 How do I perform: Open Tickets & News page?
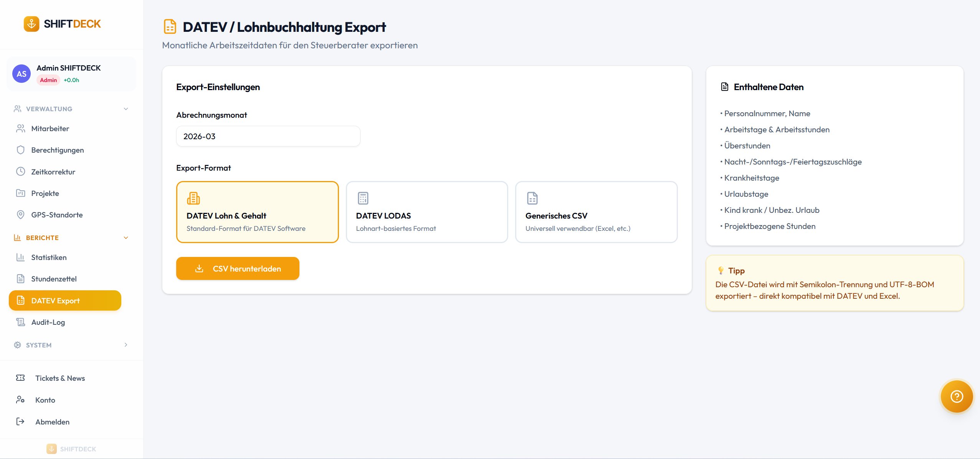(x=60, y=378)
